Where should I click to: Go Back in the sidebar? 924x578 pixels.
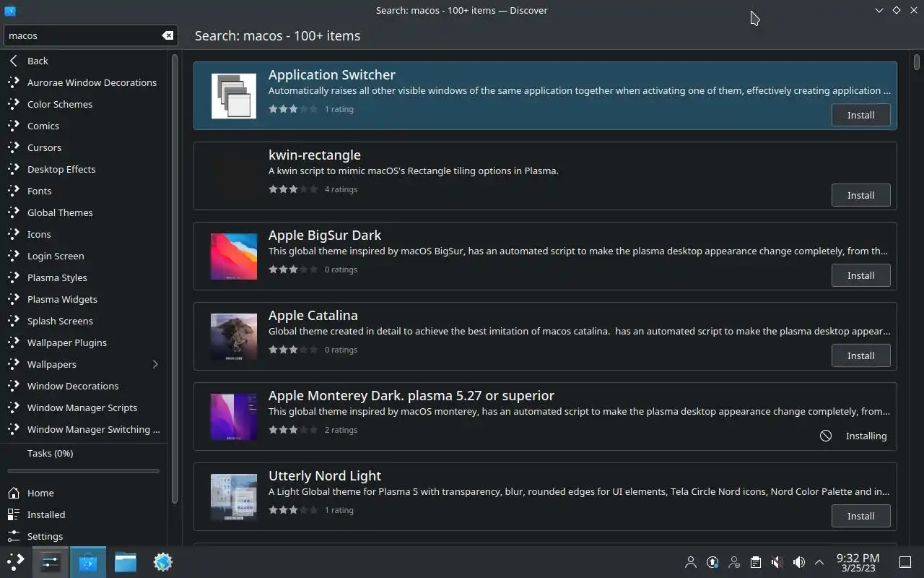84,61
